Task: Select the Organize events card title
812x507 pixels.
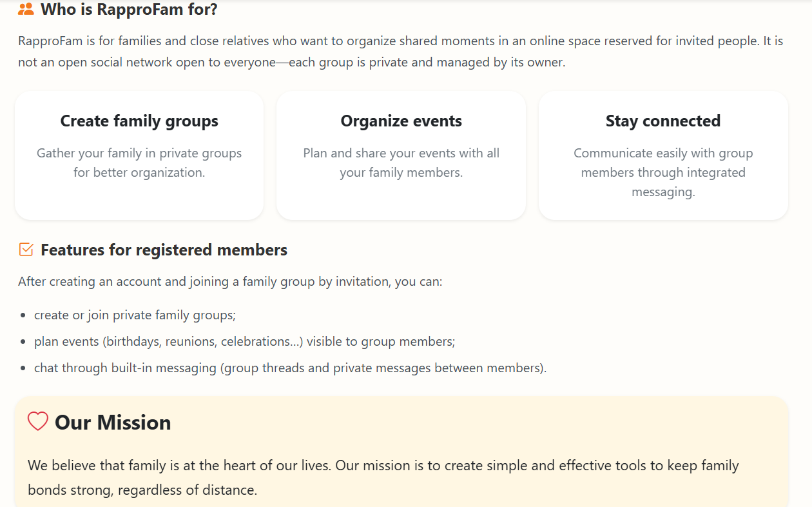Action: point(401,121)
